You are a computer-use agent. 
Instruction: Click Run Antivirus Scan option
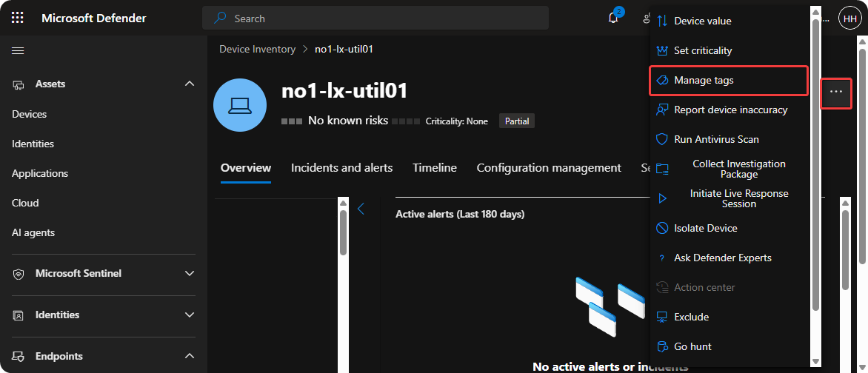(x=715, y=139)
